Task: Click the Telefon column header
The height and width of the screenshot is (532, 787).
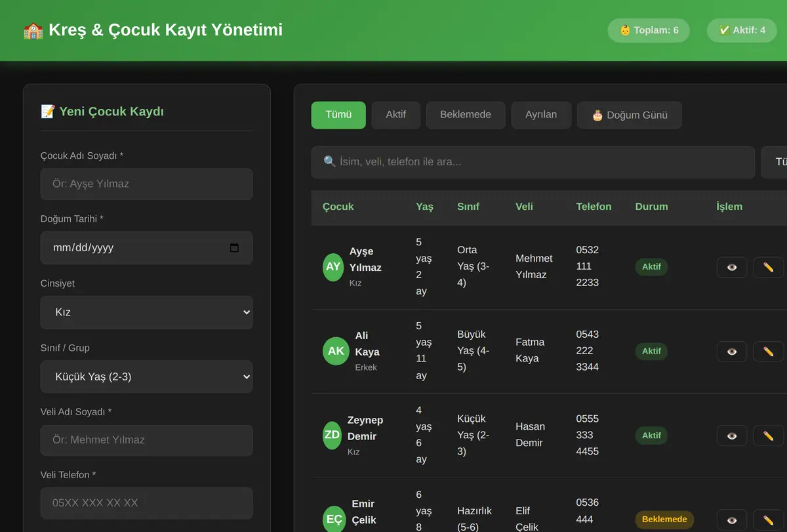Action: tap(594, 207)
